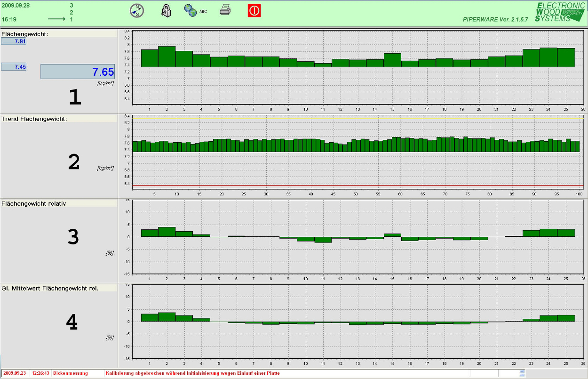Click the yellow upper limit line in trend
The image size is (588, 379).
click(x=358, y=118)
